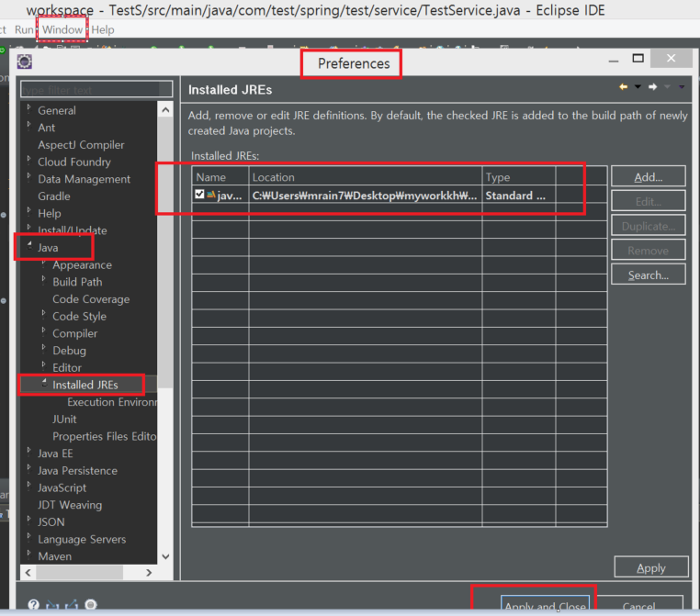Click the JRE icon in the jav... row
Viewport: 700px width, 616px height.
coord(211,195)
